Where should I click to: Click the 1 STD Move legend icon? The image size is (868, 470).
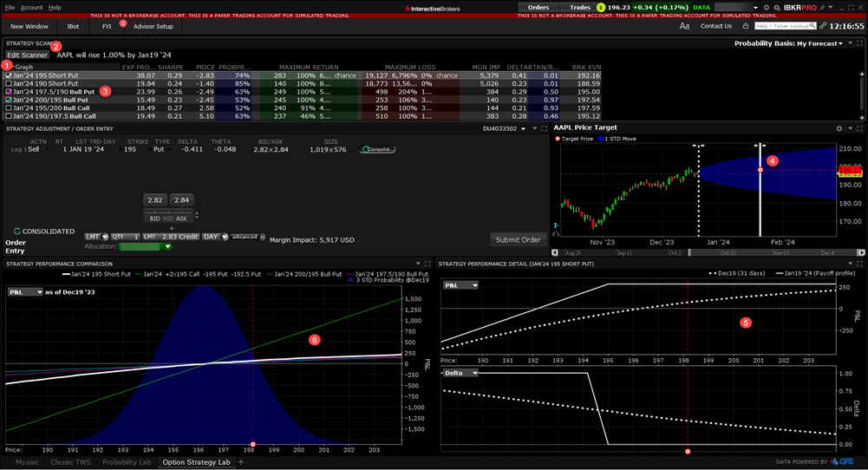point(600,139)
